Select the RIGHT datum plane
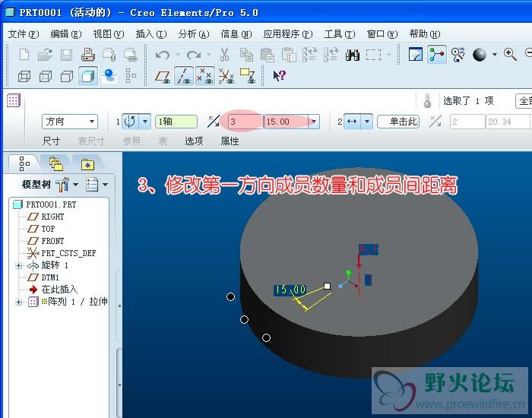 tap(52, 217)
